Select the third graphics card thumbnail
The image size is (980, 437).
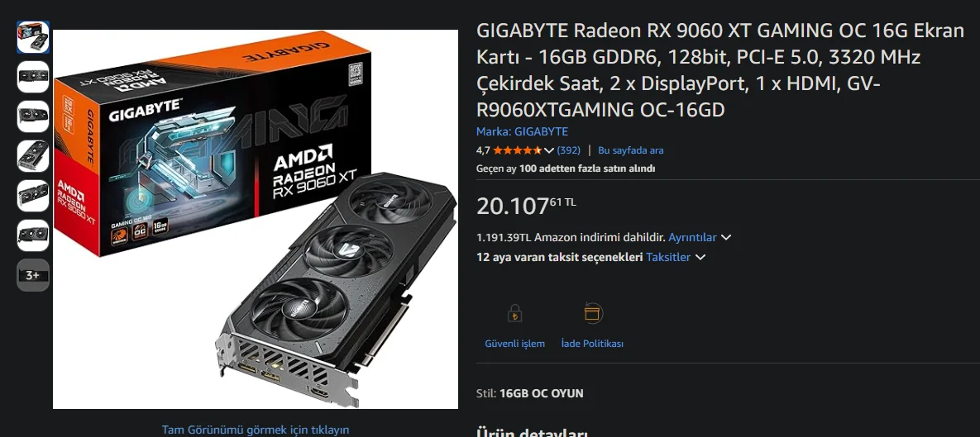33,116
